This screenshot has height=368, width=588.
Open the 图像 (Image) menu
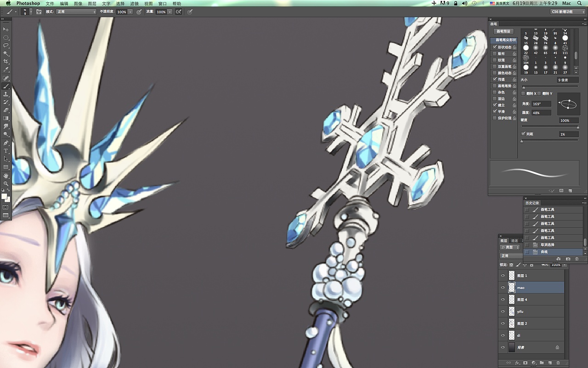click(x=78, y=3)
